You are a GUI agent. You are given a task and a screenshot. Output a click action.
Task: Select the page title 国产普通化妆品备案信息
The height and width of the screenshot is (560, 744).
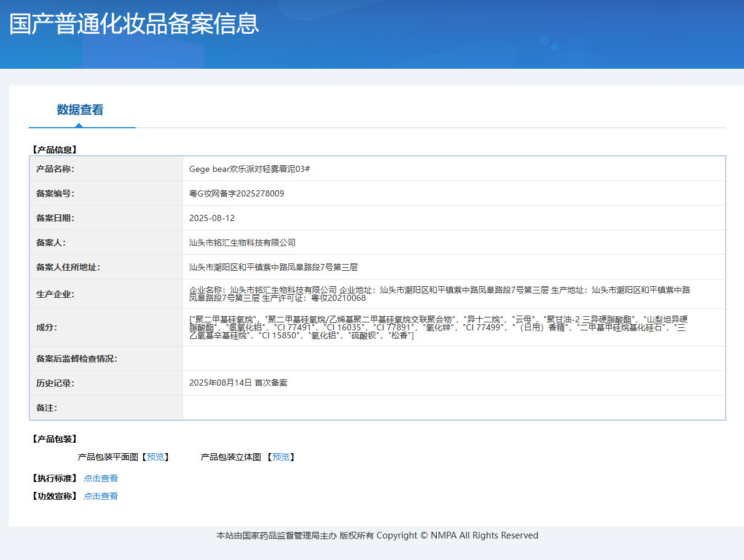coord(135,23)
